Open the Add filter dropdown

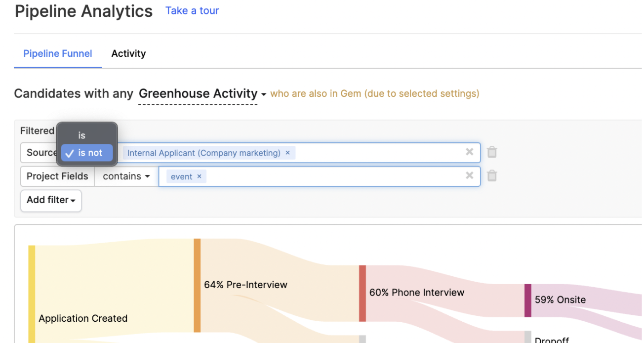51,200
